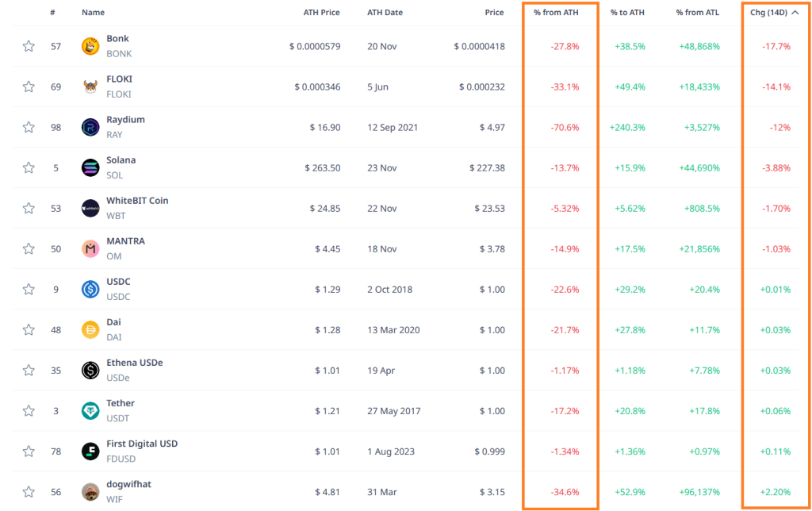Screen dimensions: 812x511
Task: Click the +240.3% to ATH value
Action: coord(627,128)
